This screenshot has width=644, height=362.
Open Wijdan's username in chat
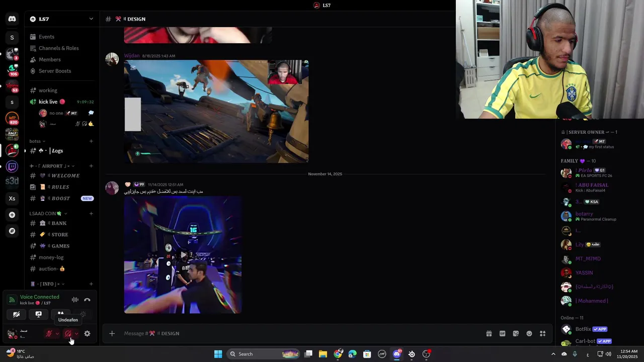pyautogui.click(x=132, y=56)
